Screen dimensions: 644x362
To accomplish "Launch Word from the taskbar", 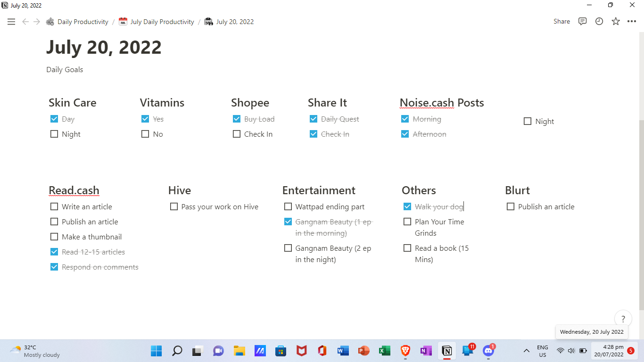I will 343,351.
